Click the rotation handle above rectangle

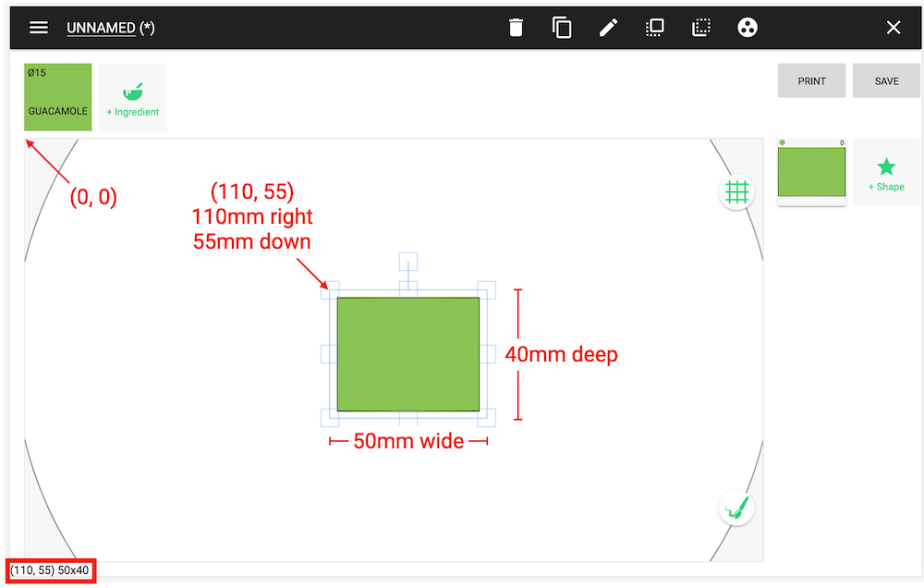tap(408, 262)
